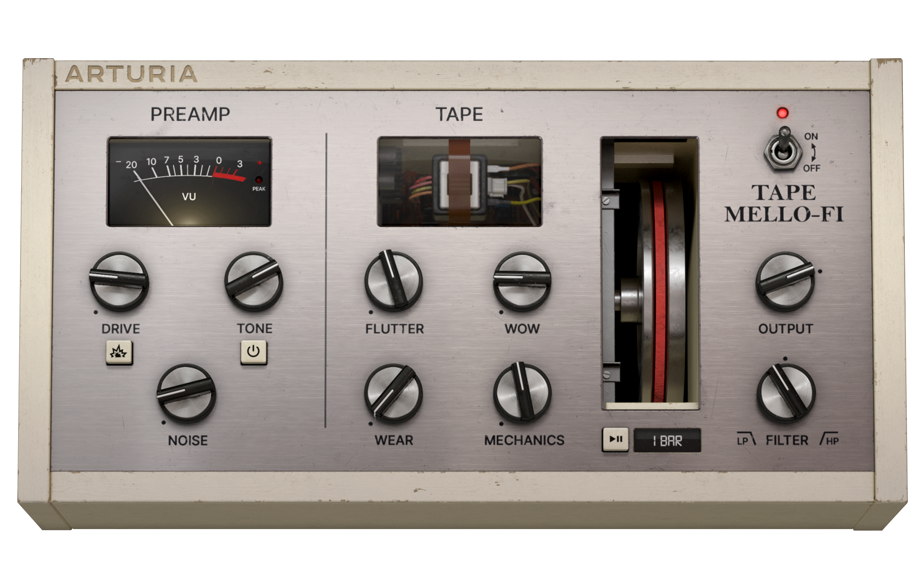
Task: Click the DRIVE label
Action: (121, 329)
